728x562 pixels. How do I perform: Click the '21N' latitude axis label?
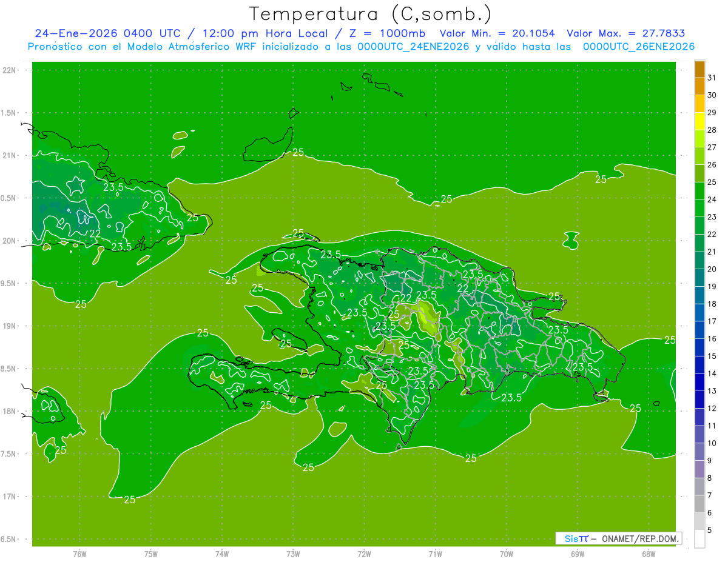[x=10, y=156]
